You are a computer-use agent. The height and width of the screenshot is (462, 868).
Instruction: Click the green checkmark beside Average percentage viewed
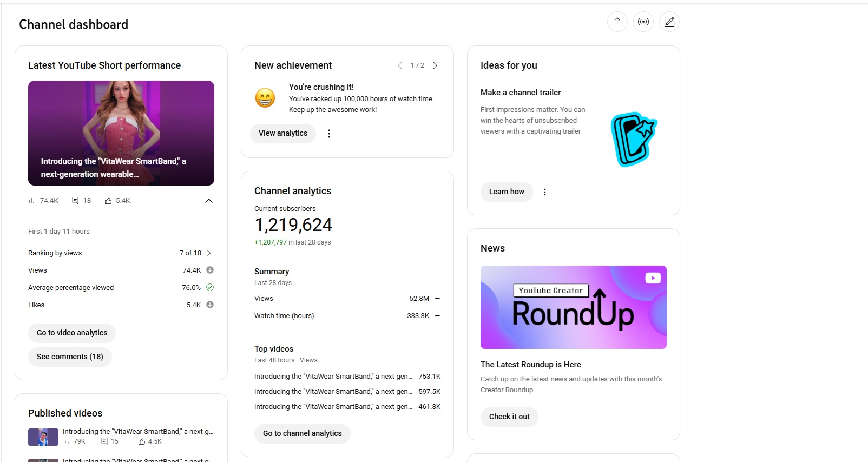pyautogui.click(x=210, y=287)
